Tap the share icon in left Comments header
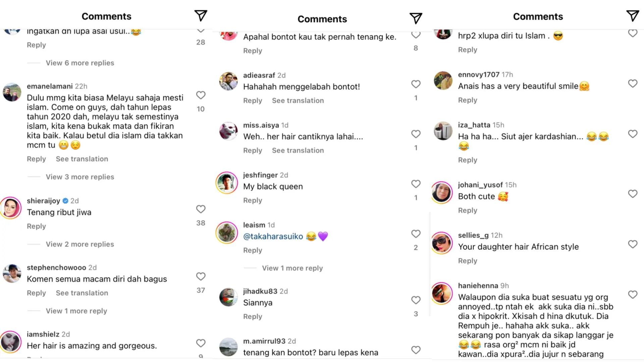Viewport: 644px width, 362px height. pos(201,16)
